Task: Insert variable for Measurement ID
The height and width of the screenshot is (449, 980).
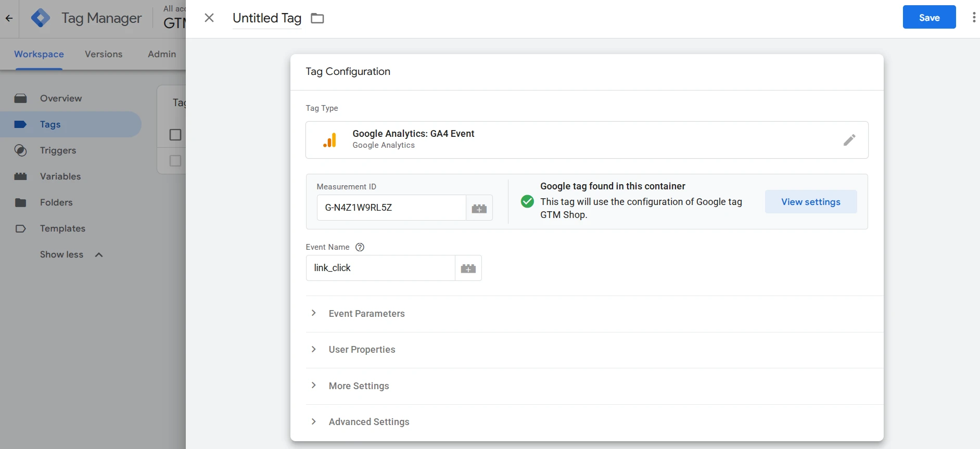Action: 479,208
